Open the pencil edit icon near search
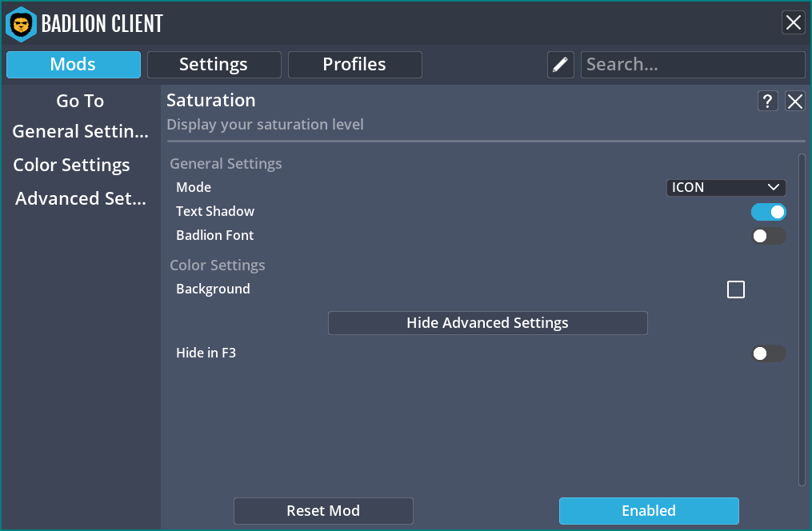The height and width of the screenshot is (531, 812). (560, 64)
